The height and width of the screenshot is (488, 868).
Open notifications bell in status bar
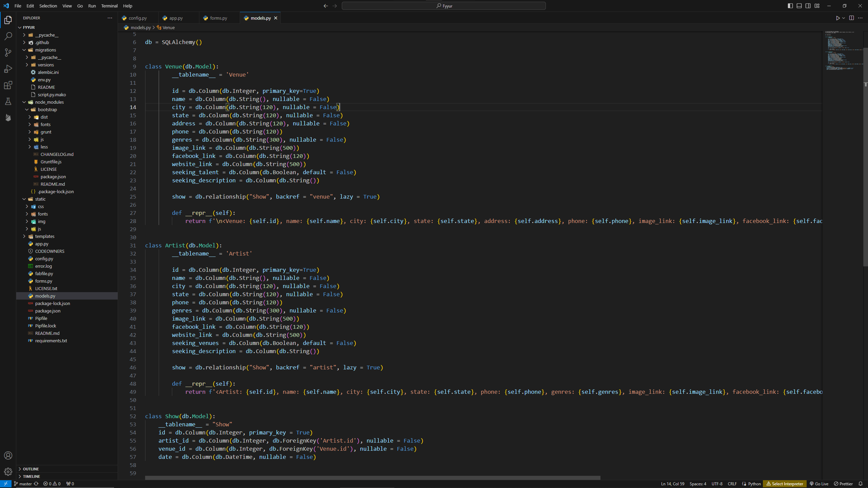point(861,484)
